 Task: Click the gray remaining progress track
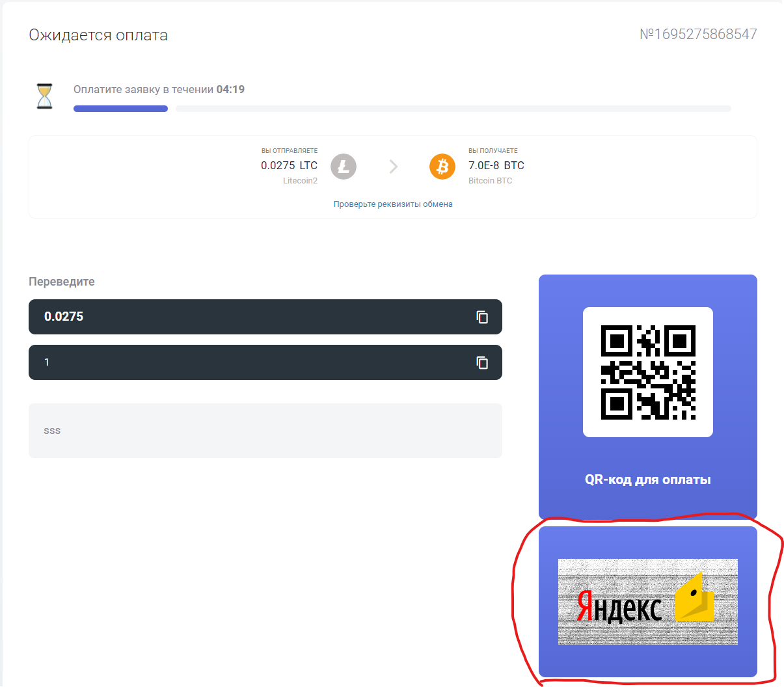[x=453, y=109]
